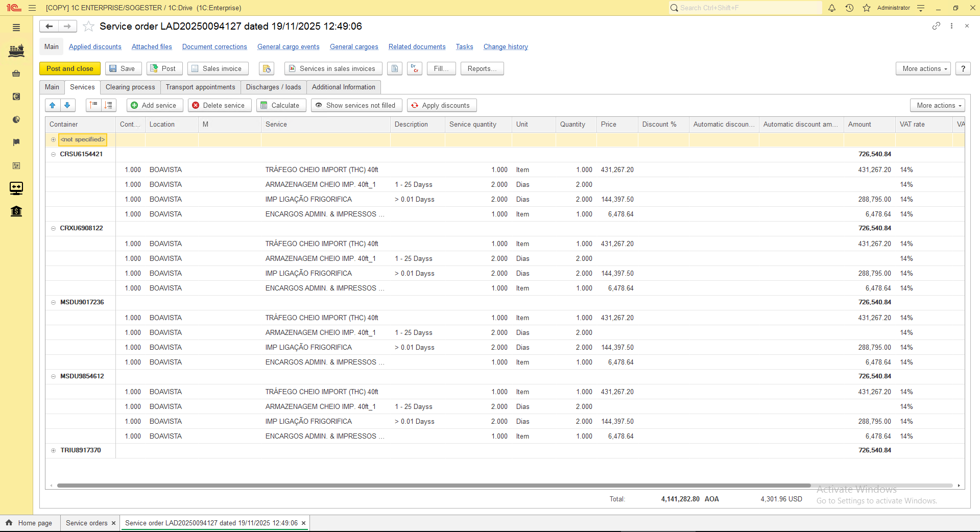
Task: Collapse container MSDU9854612 group
Action: 53,376
